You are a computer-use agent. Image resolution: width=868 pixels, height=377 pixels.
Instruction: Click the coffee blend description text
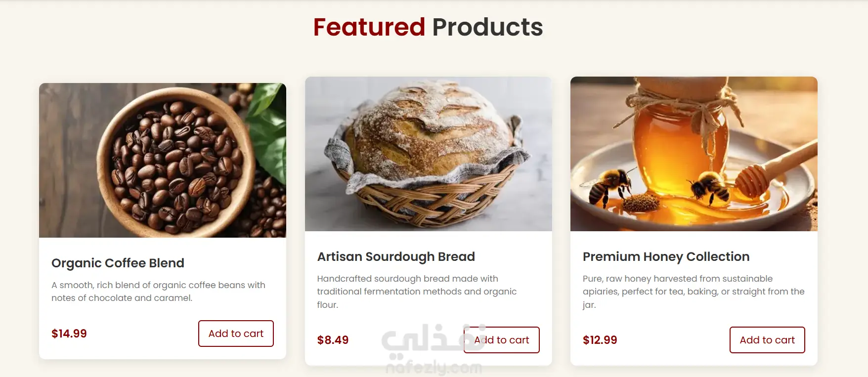click(x=158, y=292)
